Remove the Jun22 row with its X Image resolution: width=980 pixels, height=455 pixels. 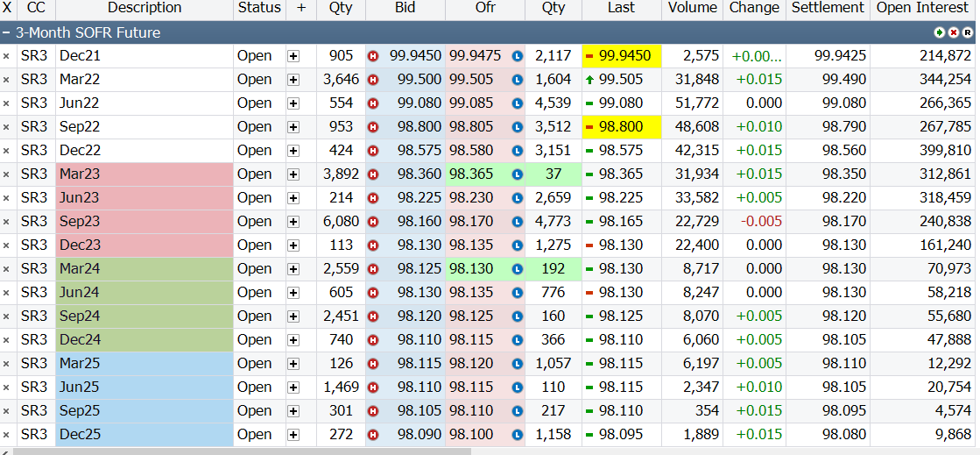point(6,103)
